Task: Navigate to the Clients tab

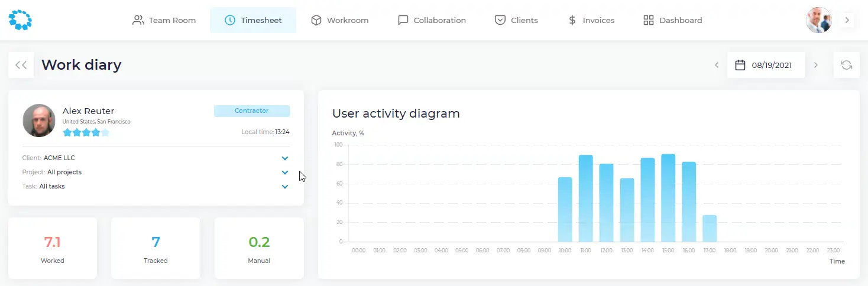Action: pyautogui.click(x=516, y=20)
